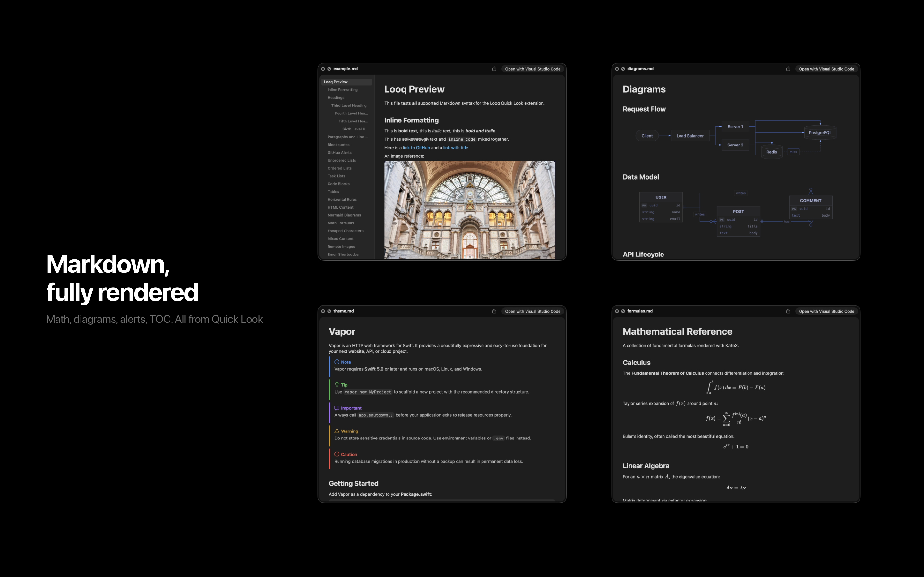
Task: Open example.md with Visual Studio Code
Action: [532, 69]
